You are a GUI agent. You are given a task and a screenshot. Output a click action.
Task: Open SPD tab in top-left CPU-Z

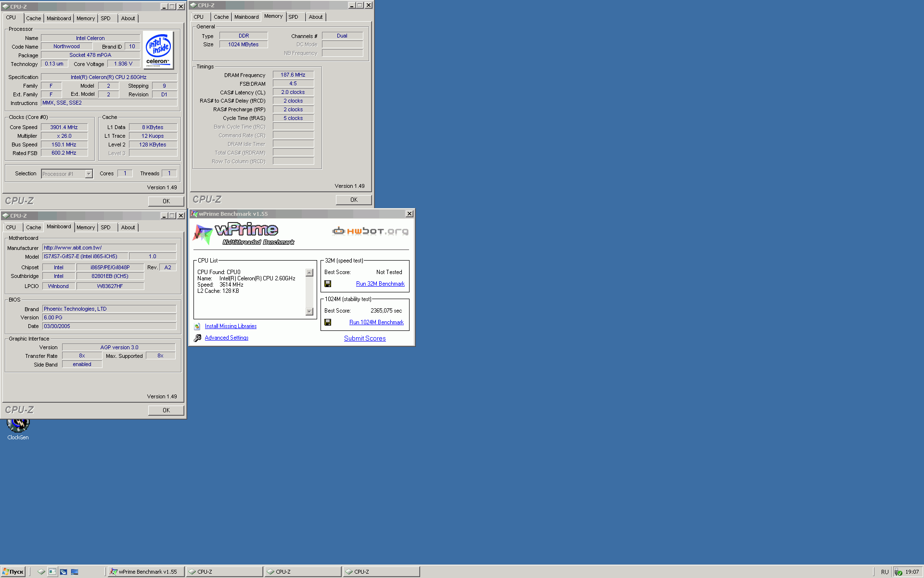(106, 18)
